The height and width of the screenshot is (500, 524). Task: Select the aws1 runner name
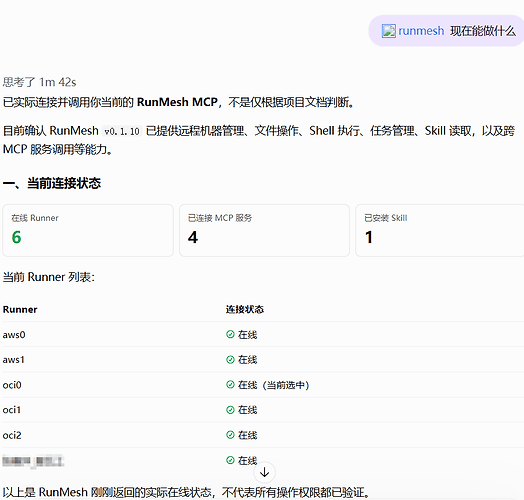point(14,360)
